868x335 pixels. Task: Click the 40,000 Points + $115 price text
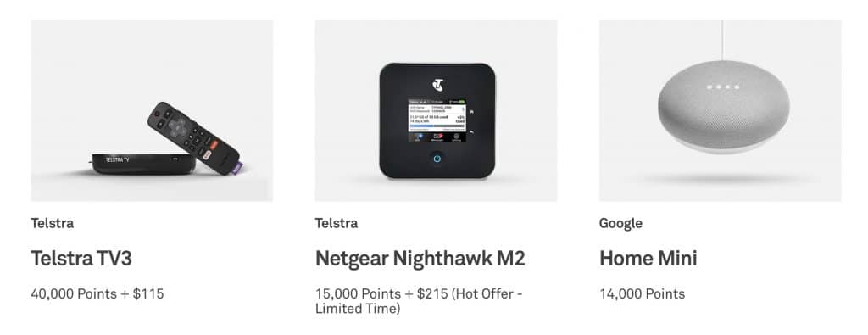coord(97,293)
